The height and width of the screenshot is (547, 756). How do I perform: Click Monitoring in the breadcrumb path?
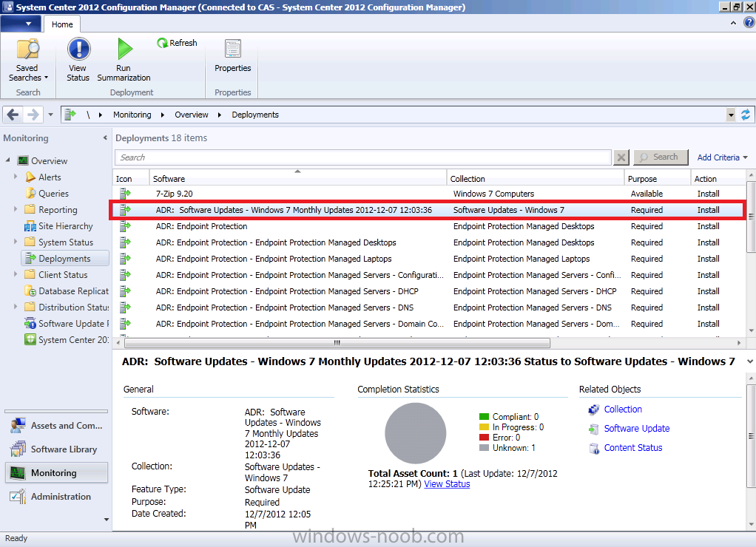point(132,115)
